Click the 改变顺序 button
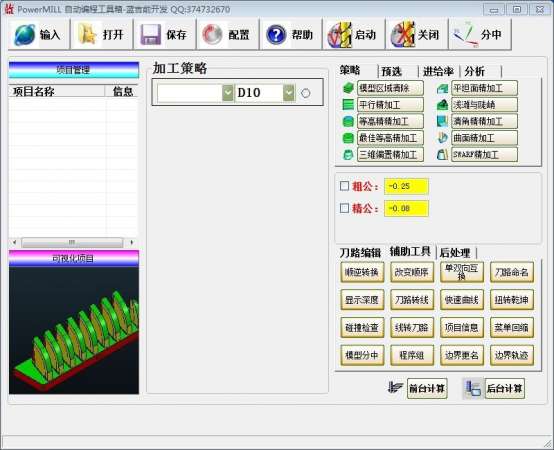 point(412,272)
